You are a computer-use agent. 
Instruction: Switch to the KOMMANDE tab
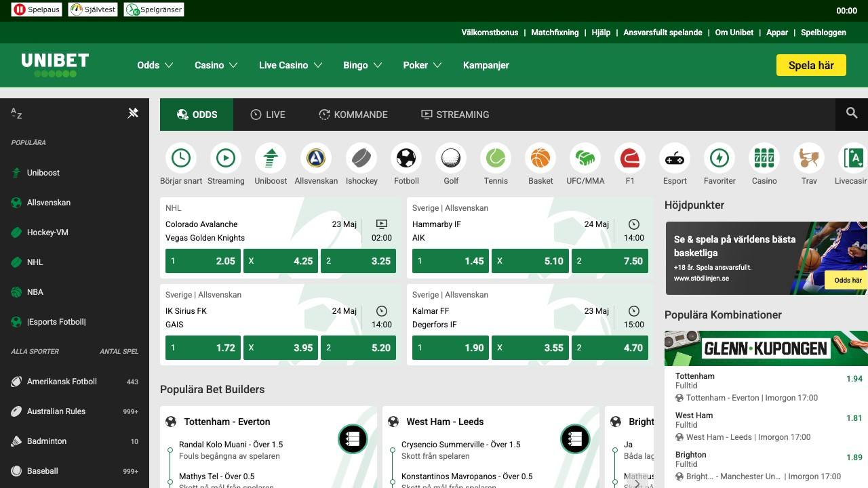point(353,115)
